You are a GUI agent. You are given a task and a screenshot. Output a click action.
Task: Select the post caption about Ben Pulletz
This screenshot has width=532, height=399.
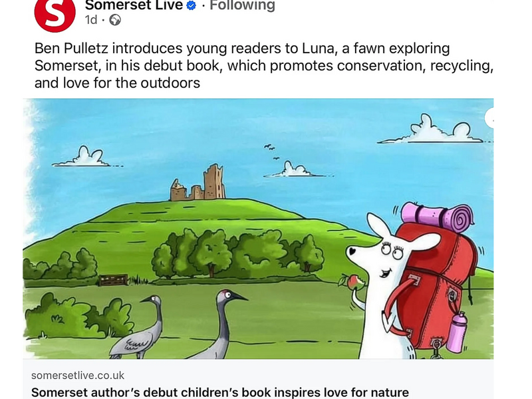tap(263, 65)
